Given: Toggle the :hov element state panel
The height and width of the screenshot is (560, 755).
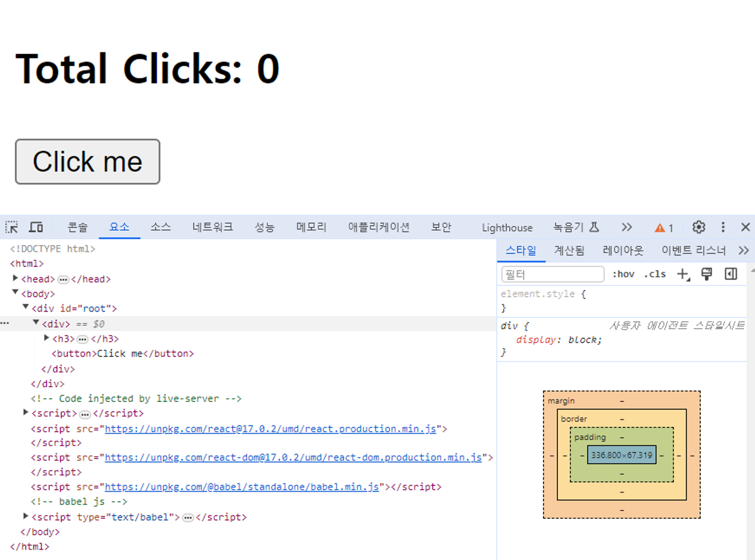Looking at the screenshot, I should [x=624, y=274].
